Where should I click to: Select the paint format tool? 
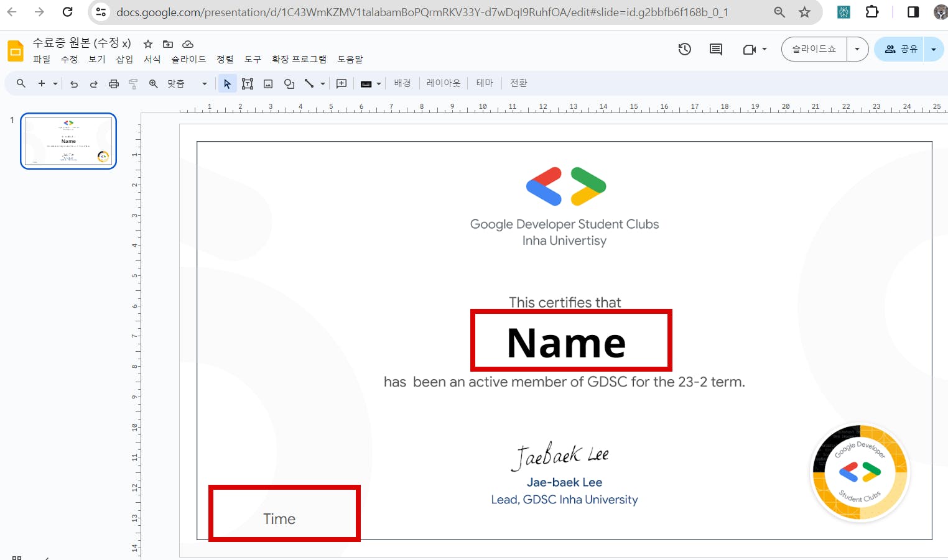(x=133, y=84)
